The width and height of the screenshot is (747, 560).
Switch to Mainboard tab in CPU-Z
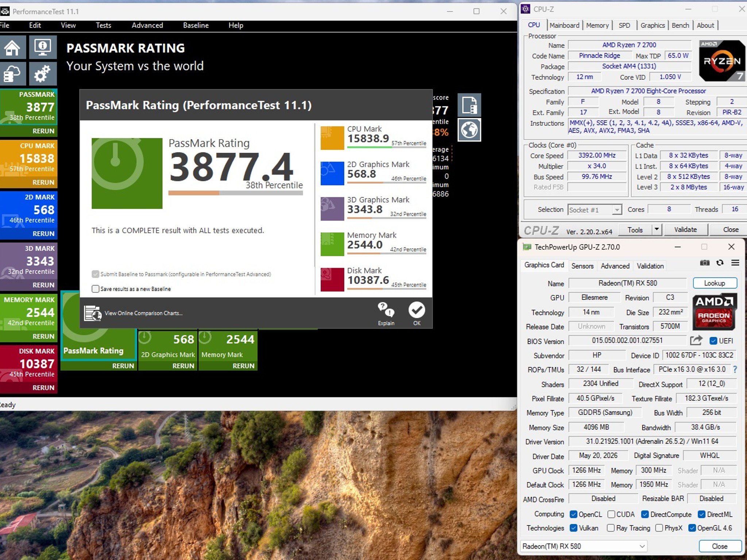pos(564,25)
